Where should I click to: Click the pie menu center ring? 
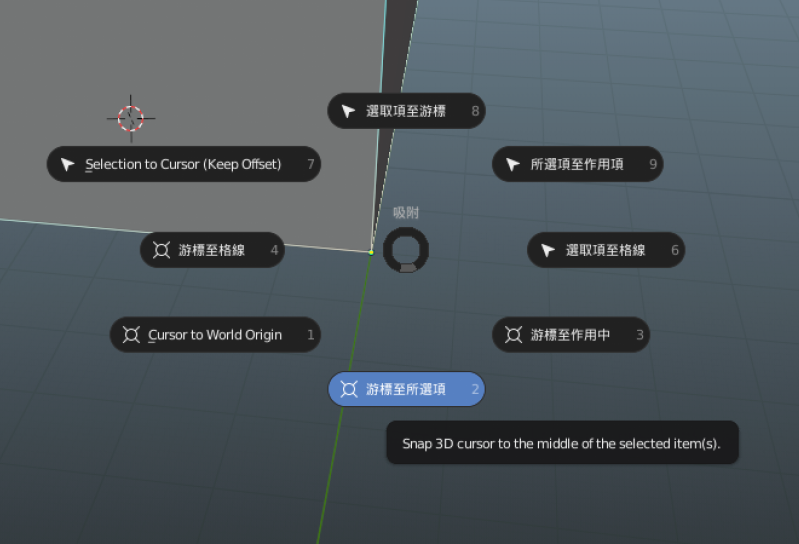[406, 250]
